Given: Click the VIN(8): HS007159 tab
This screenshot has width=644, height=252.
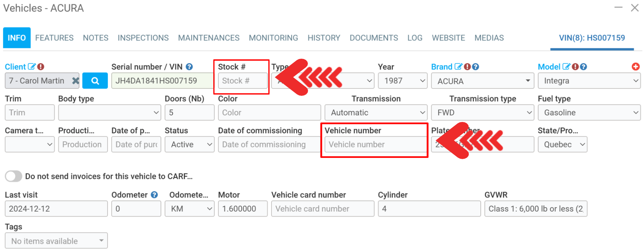Looking at the screenshot, I should [x=592, y=38].
